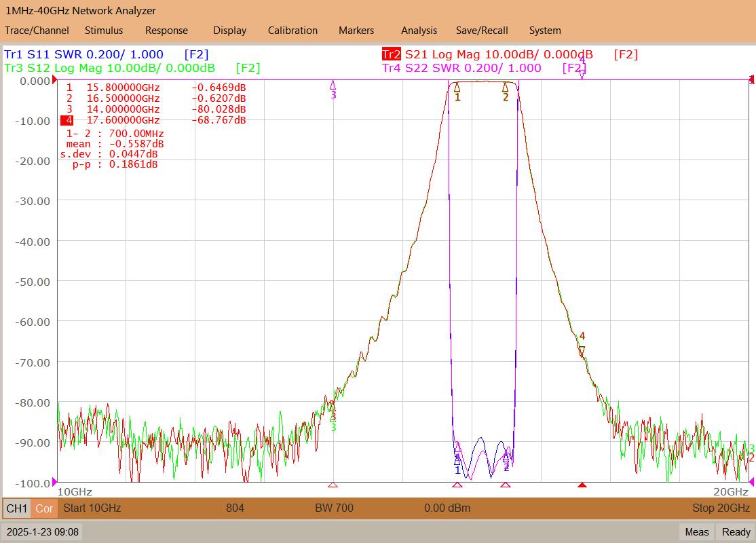Click the 1MHz-40GHz Network Analyzer title
Image resolution: width=756 pixels, height=543 pixels.
pos(81,11)
